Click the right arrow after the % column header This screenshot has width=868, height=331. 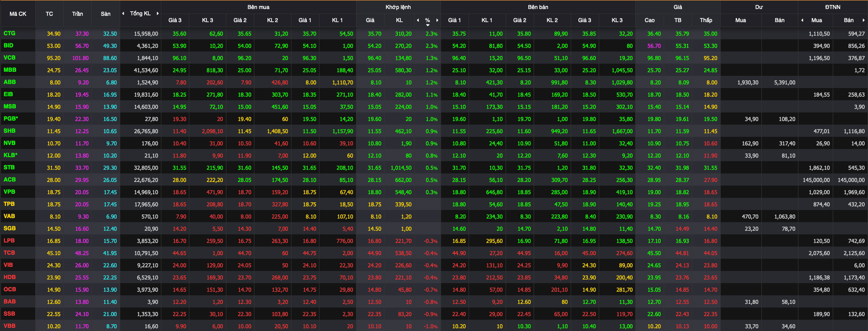tap(437, 20)
